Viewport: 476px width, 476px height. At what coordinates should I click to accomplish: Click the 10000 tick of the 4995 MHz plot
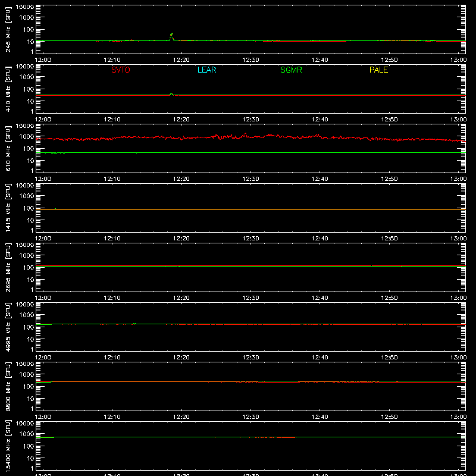25,305
